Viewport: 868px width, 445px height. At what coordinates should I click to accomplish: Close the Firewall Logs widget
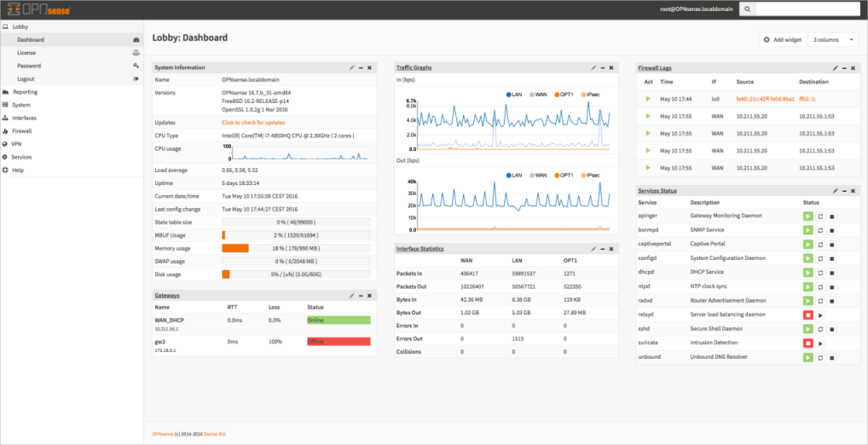tap(853, 67)
